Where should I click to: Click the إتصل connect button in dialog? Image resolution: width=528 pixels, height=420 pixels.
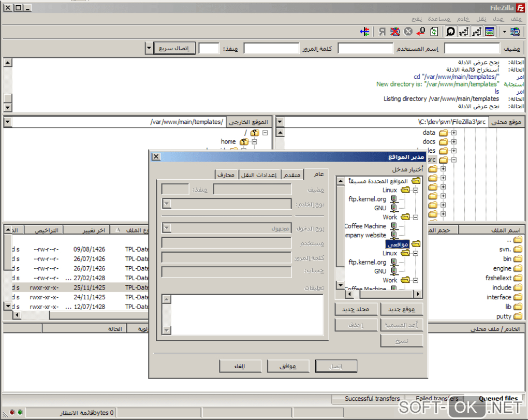[336, 366]
